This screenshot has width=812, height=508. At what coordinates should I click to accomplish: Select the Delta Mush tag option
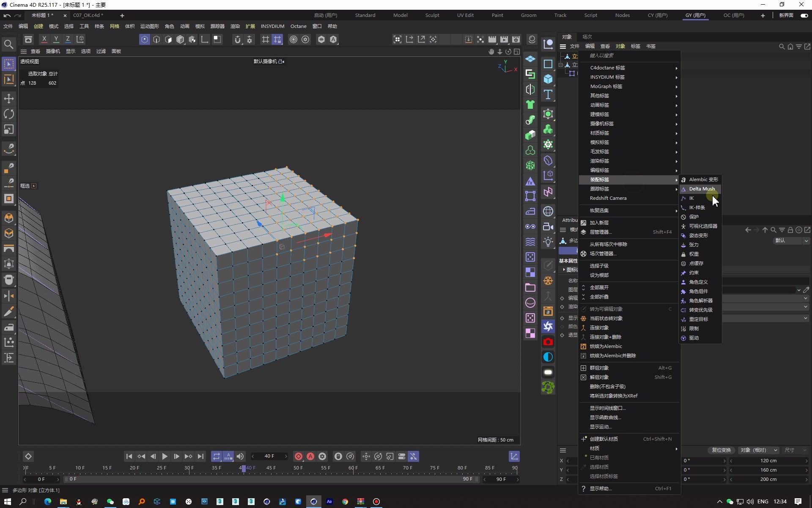click(x=701, y=188)
